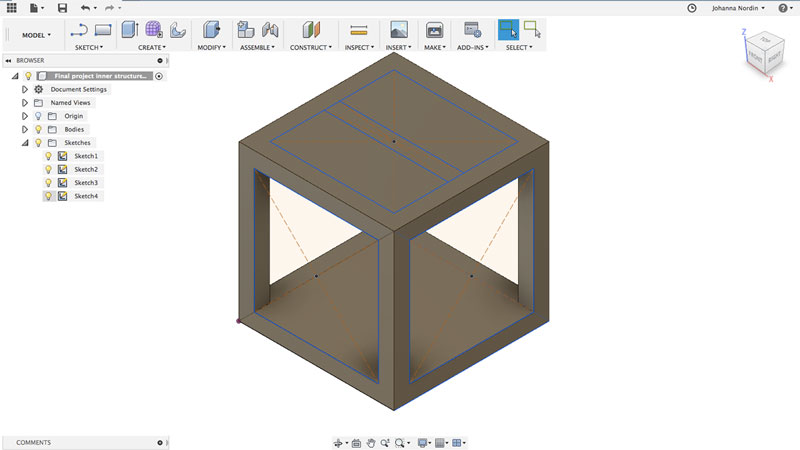Open the MAKE menu
The width and height of the screenshot is (800, 450).
pos(435,47)
